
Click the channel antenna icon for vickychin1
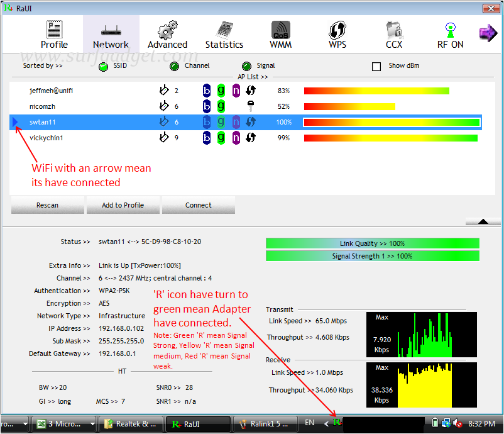coord(164,137)
